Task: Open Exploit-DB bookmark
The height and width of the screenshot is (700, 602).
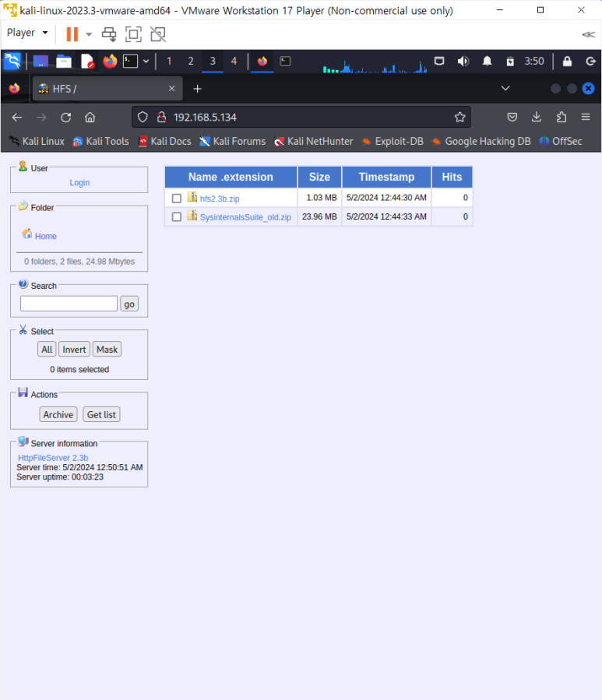Action: (x=393, y=142)
